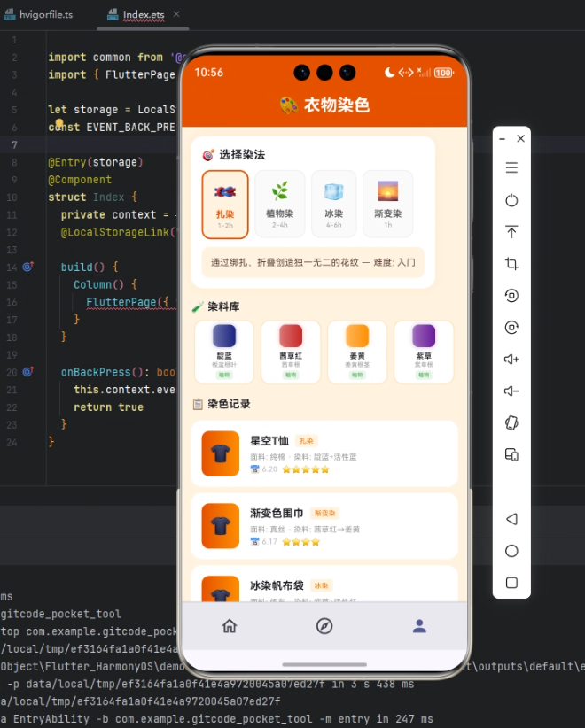Click the rotate left icon in emulator toolbar

click(511, 295)
